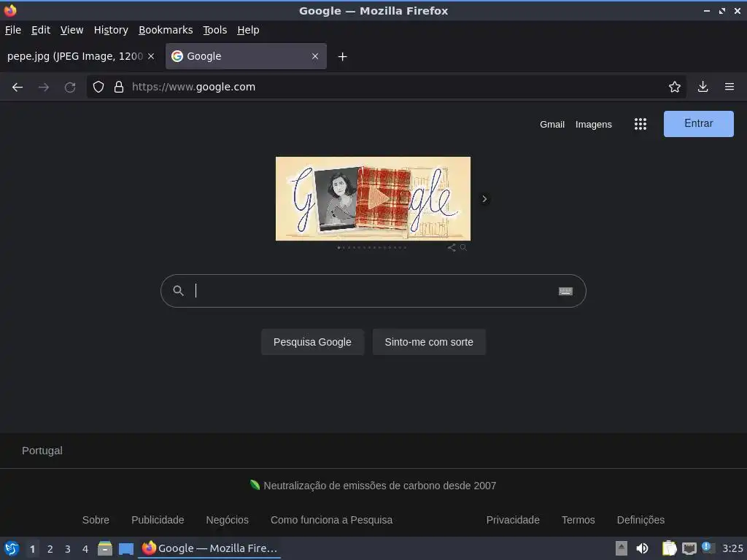Share the doodle via share icon
The image size is (747, 560).
(x=451, y=248)
